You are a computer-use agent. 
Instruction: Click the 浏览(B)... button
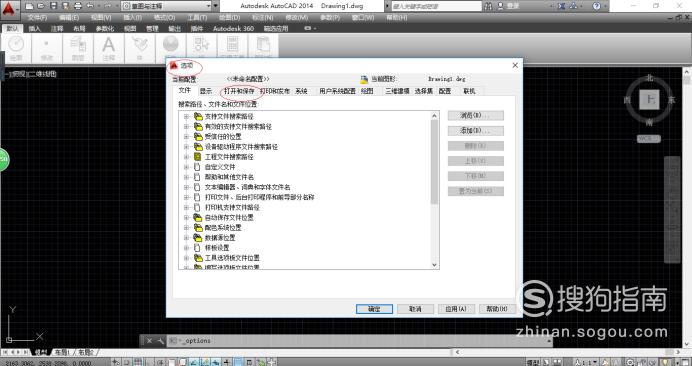(475, 116)
